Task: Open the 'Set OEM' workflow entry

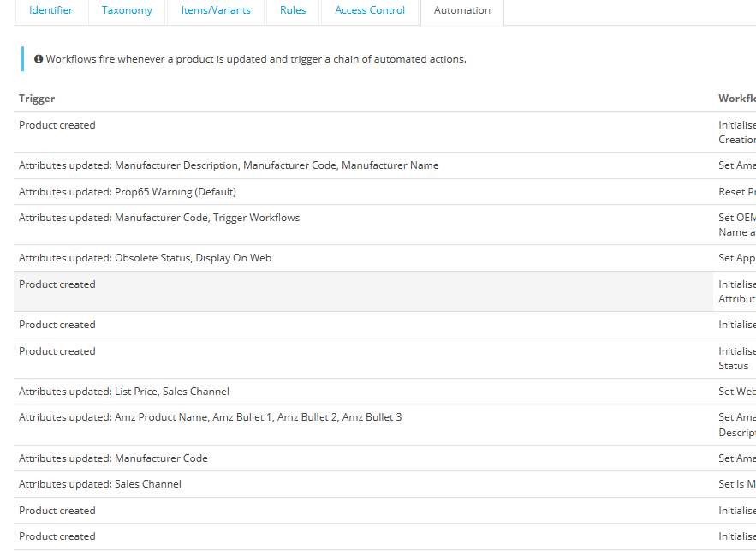Action: (x=736, y=218)
